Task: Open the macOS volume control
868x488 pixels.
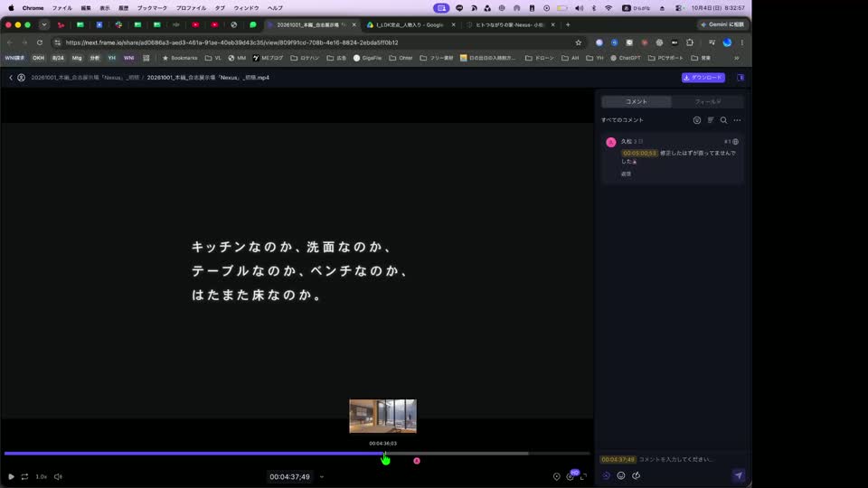Action: (579, 8)
